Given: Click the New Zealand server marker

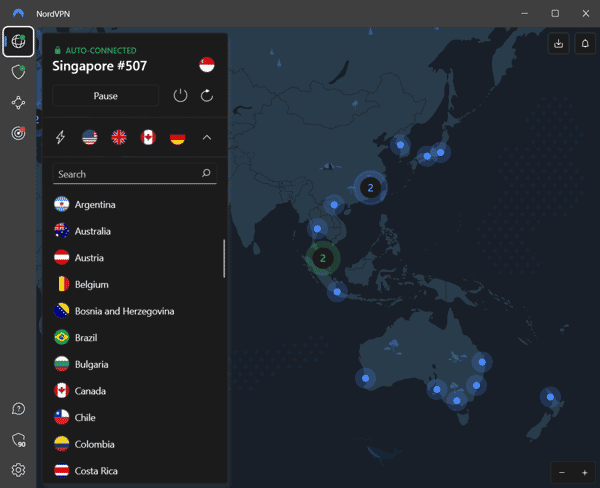Looking at the screenshot, I should coord(550,397).
